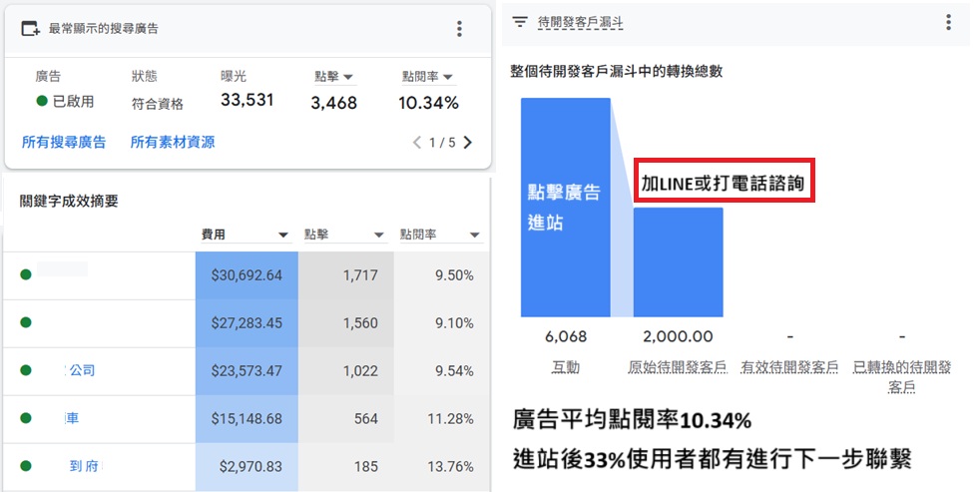
Task: Open the 點閱率 dropdown in keyword table
Action: coord(473,236)
